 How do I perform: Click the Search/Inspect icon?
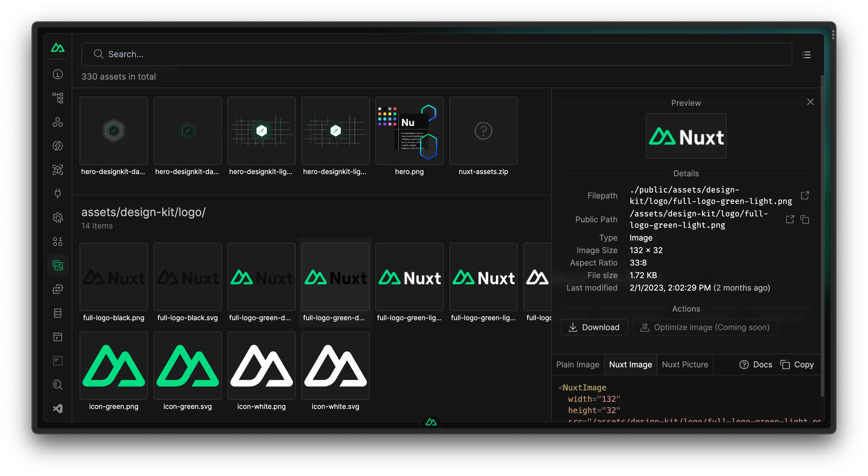57,384
